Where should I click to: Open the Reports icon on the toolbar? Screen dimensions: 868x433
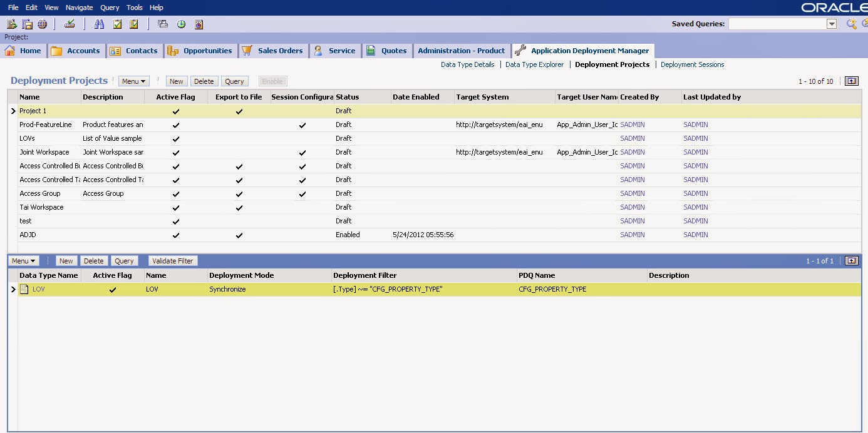coord(198,23)
